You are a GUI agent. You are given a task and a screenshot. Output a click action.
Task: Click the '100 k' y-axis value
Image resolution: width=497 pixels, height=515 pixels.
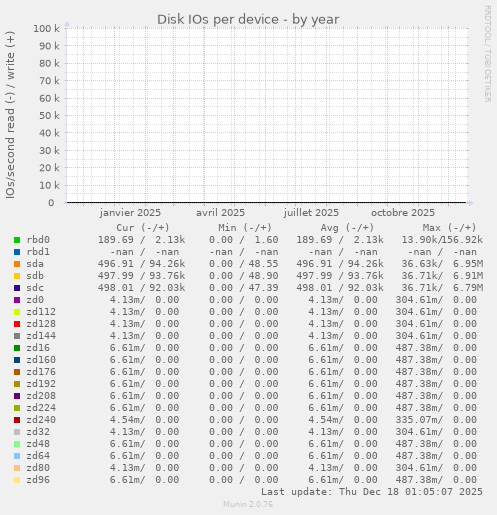46,29
